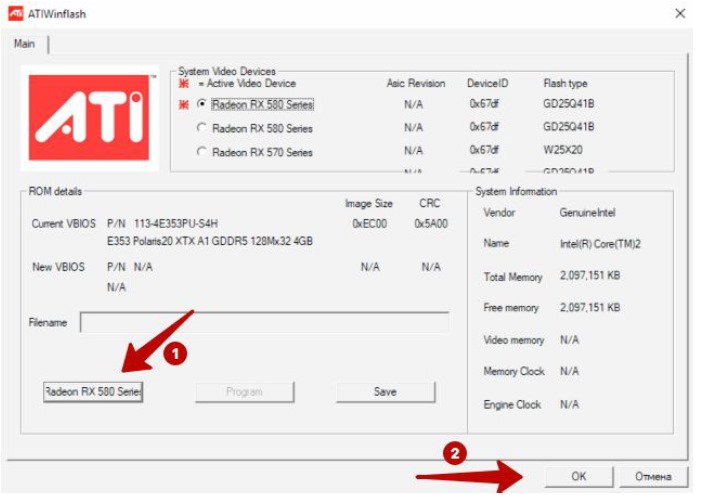Click the GenuineIntel vendor value
The height and width of the screenshot is (495, 701).
click(587, 213)
